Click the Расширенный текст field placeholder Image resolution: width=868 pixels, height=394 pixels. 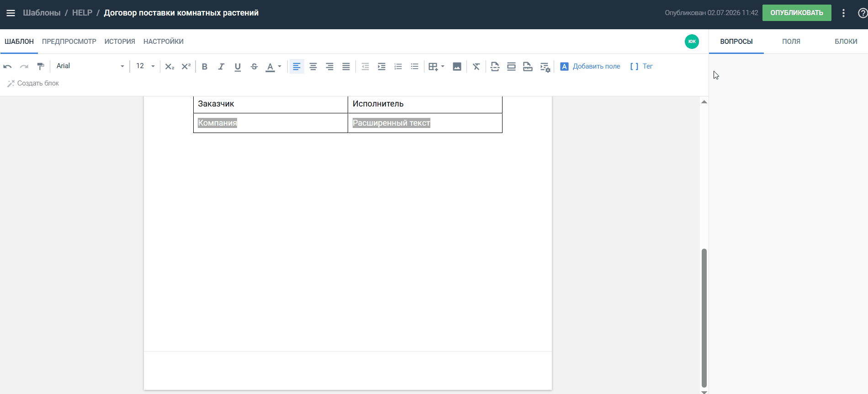392,123
